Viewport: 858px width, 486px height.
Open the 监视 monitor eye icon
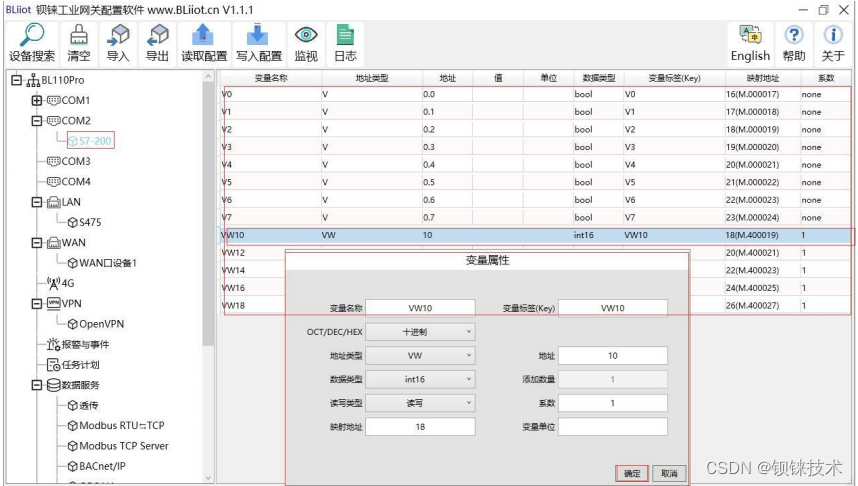[x=306, y=35]
